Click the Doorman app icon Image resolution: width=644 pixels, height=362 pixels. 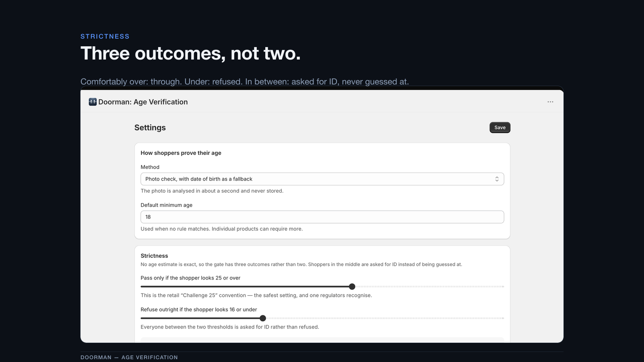93,102
